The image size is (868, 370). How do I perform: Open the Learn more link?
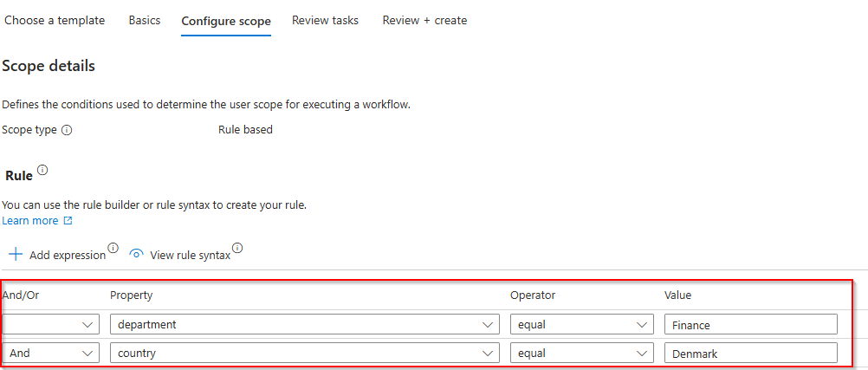pos(30,221)
